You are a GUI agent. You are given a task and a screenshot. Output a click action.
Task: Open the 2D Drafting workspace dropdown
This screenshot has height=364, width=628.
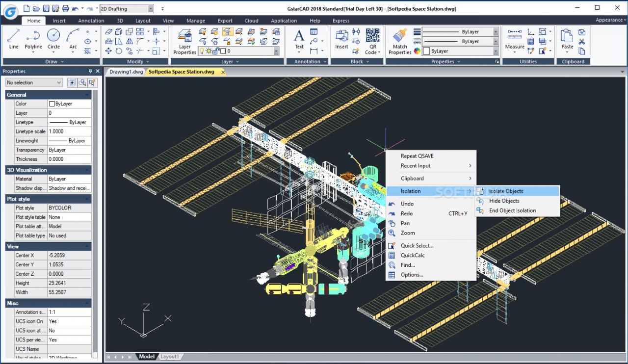point(150,8)
